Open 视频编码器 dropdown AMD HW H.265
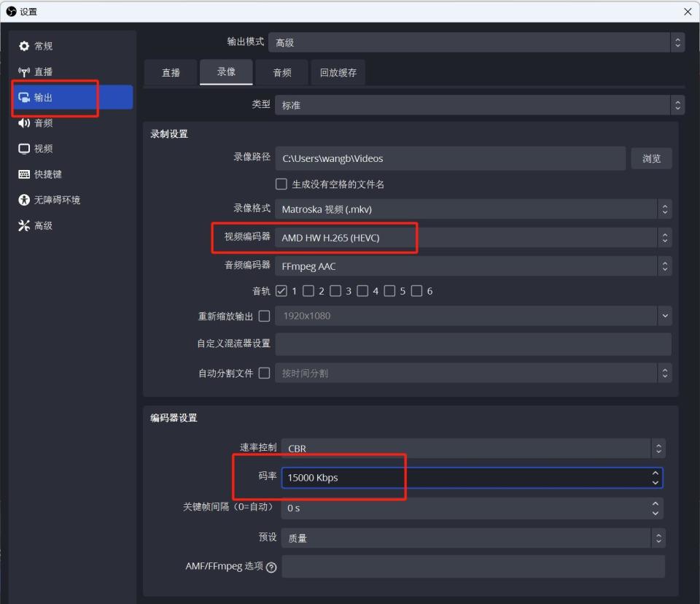The image size is (700, 604). click(473, 238)
